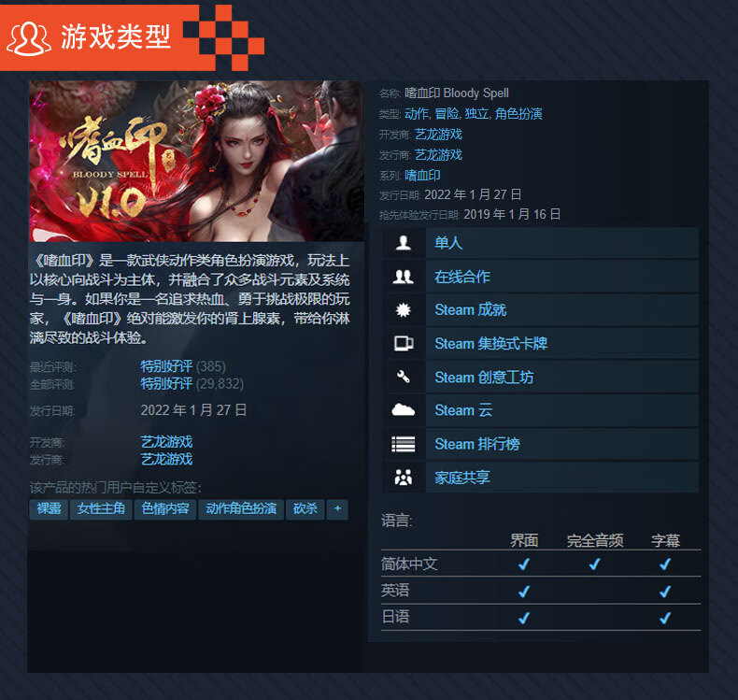Click the Steam trading cards icon
Viewport: 738px width, 700px height.
pos(404,344)
